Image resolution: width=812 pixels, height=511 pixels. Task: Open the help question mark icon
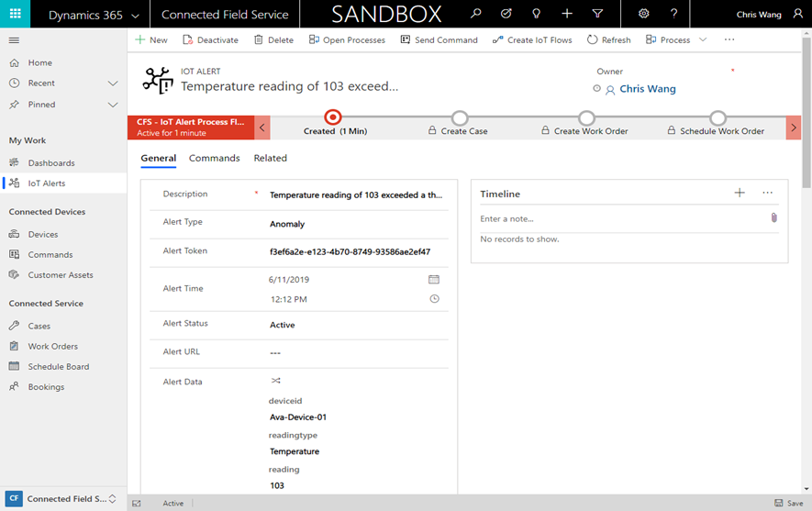tap(673, 14)
